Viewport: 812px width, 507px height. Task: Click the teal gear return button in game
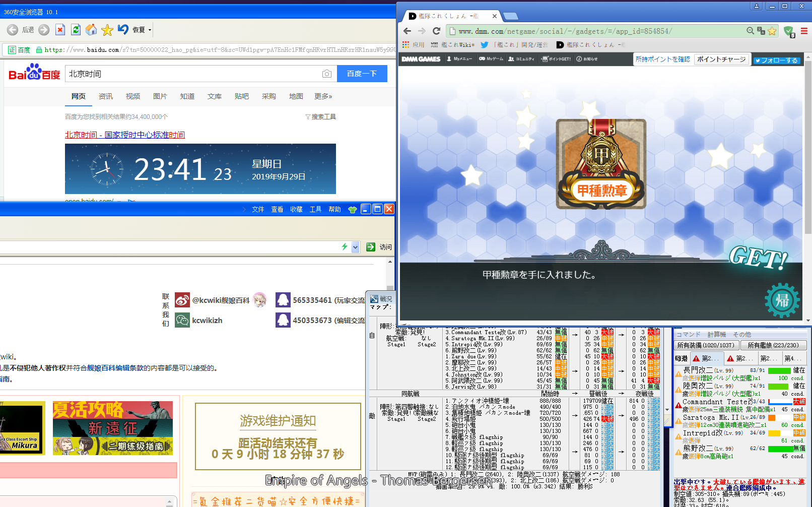point(782,300)
